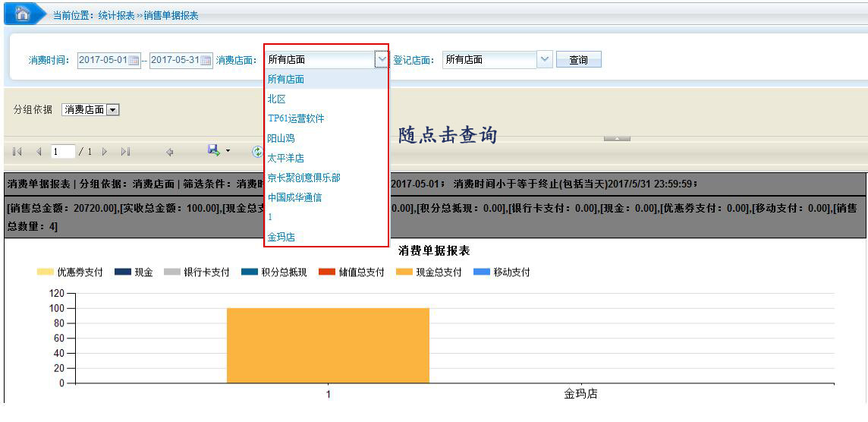Open calendar picker for start date
868x422 pixels.
(x=134, y=61)
